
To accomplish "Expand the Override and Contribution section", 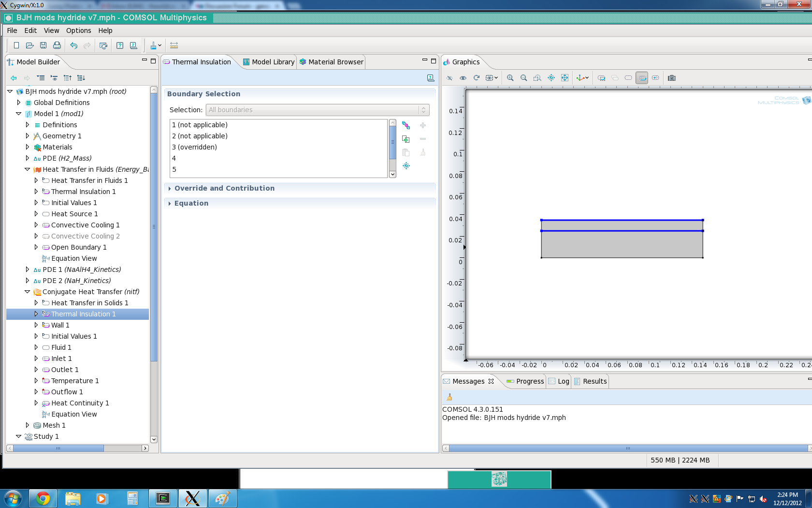I will (224, 188).
